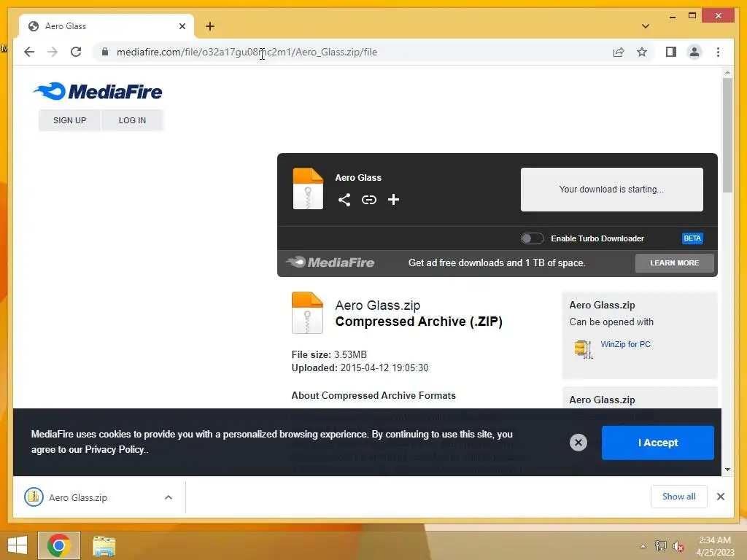Open tab search dropdown arrow
Viewport: 747px width, 560px height.
pos(645,26)
